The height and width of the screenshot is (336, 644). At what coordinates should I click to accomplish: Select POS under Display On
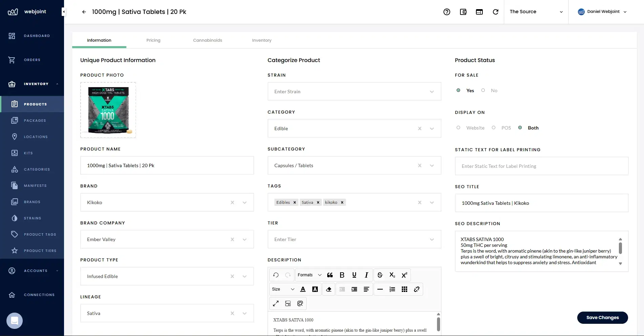point(494,127)
